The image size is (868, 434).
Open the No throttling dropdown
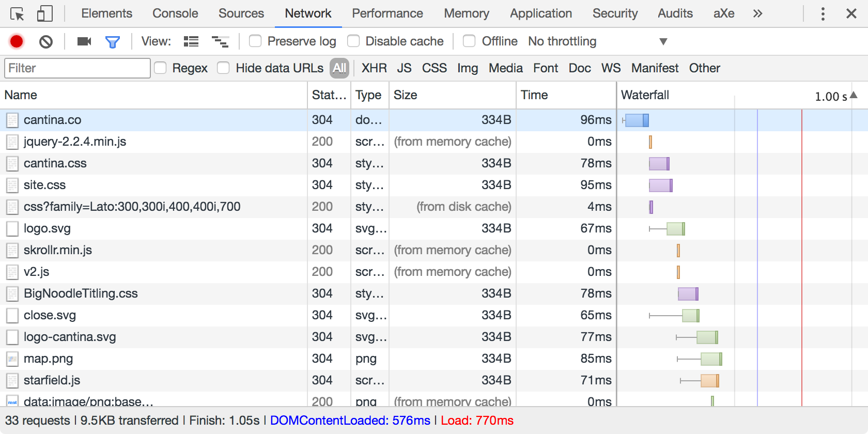(597, 41)
